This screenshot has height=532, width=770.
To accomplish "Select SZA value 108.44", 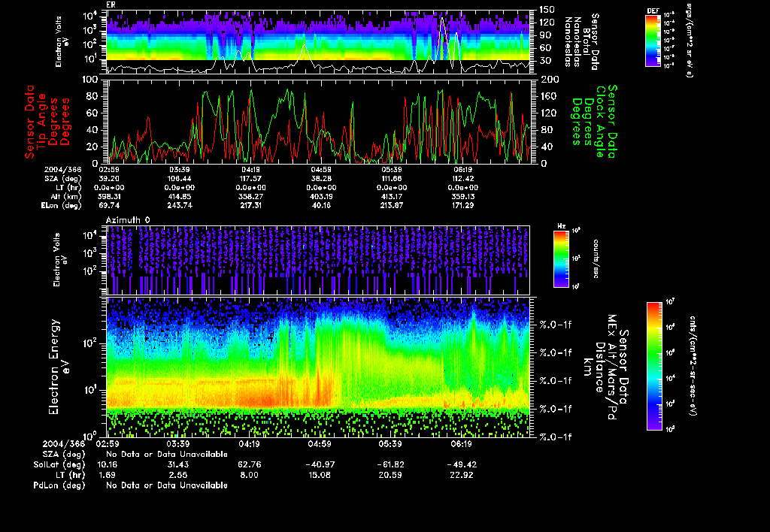I will pos(179,179).
